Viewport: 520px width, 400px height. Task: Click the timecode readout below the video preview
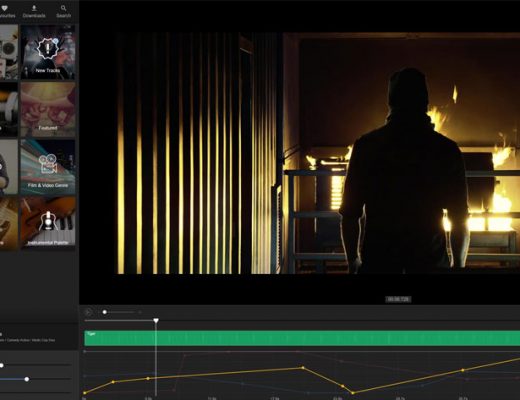pos(398,299)
